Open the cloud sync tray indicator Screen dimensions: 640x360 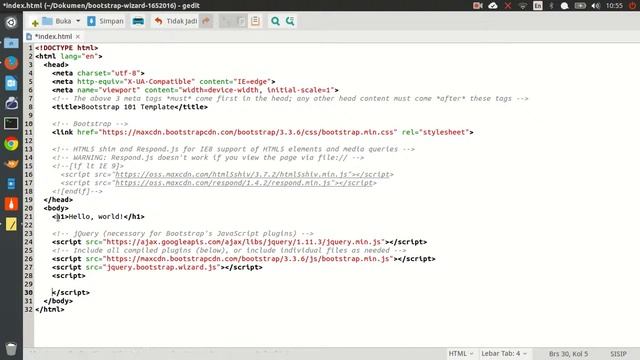pos(493,6)
